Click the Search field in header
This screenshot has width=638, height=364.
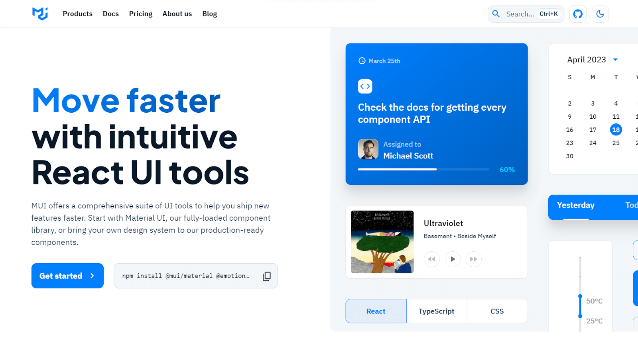pyautogui.click(x=526, y=14)
